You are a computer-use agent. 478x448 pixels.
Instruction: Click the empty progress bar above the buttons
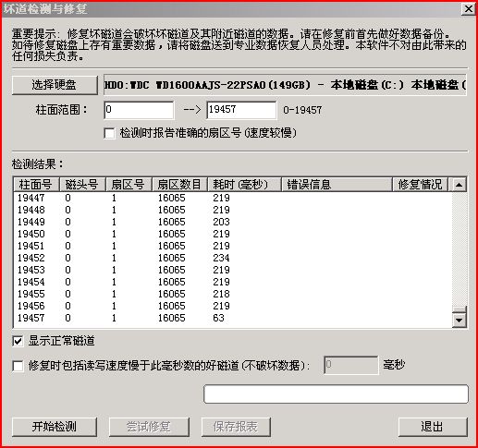click(336, 394)
